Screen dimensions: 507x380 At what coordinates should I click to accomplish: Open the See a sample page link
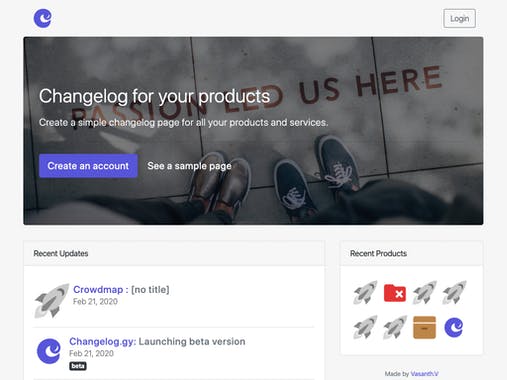[x=189, y=166]
